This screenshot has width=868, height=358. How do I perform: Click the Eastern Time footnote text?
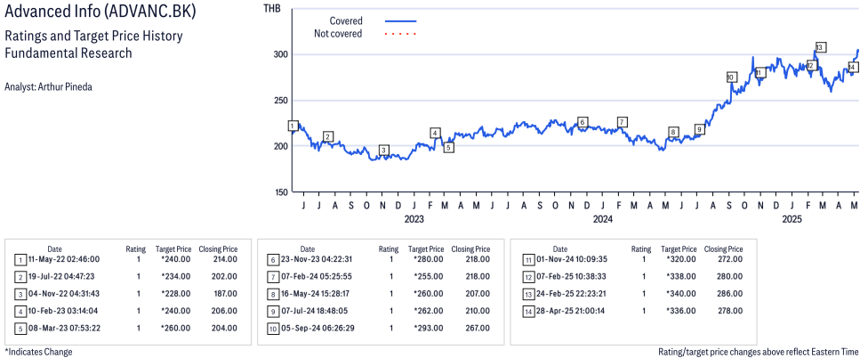759,352
